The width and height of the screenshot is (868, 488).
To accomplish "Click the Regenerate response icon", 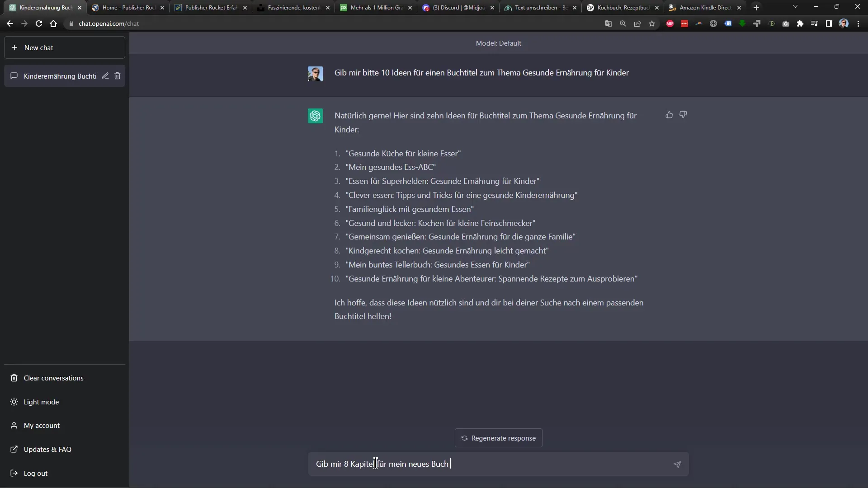I will [464, 438].
